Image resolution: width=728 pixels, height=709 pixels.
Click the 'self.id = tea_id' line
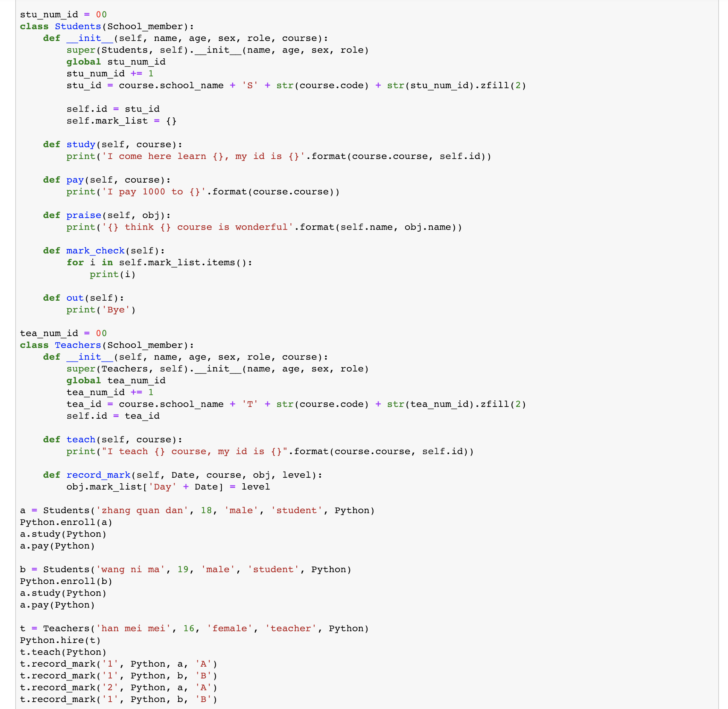[x=113, y=416]
